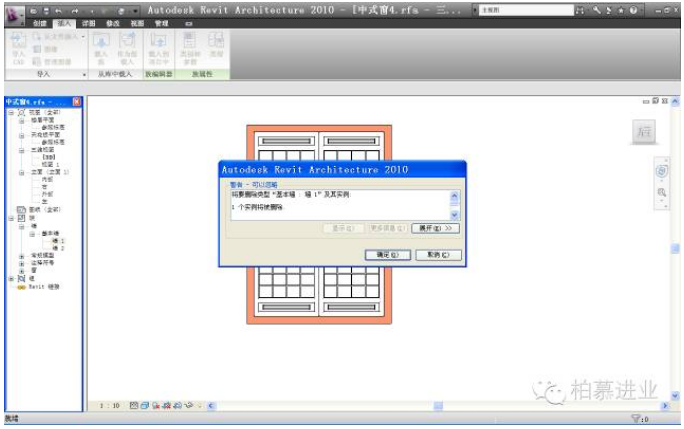Click the binoculars search icon in title bar

point(580,10)
